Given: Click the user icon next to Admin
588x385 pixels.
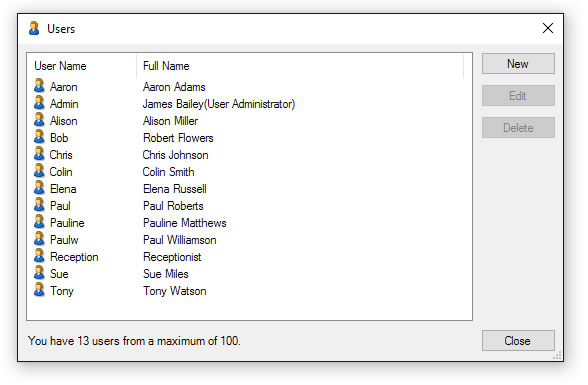Looking at the screenshot, I should click(39, 103).
